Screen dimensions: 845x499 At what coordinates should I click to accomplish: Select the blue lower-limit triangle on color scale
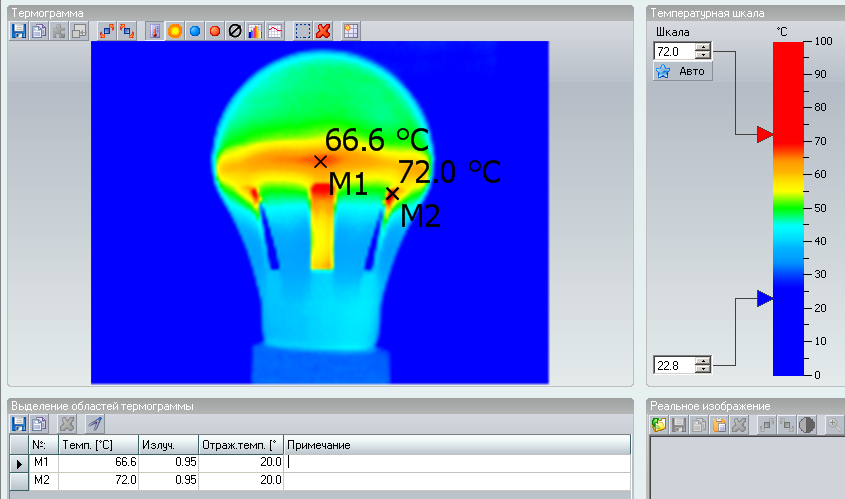[x=765, y=298]
